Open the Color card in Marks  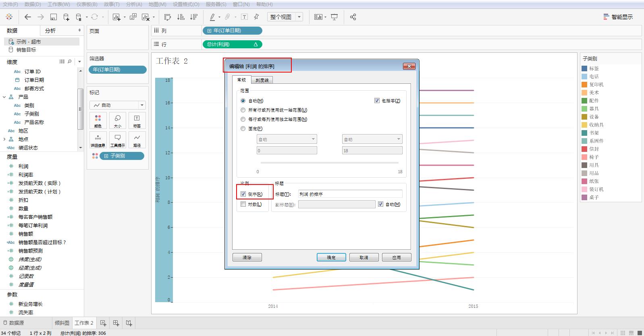(98, 120)
